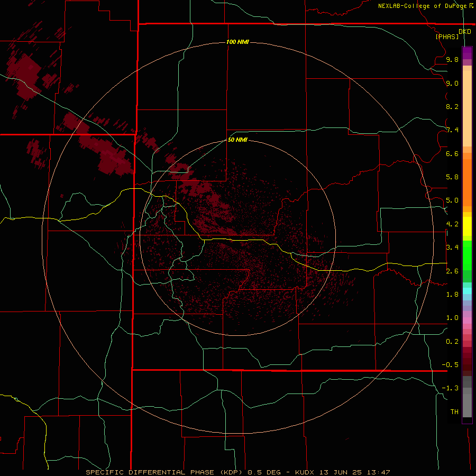The height and width of the screenshot is (476, 476).
Task: Click the 13 JUN 25 13:47 timestamp
Action: (x=355, y=472)
